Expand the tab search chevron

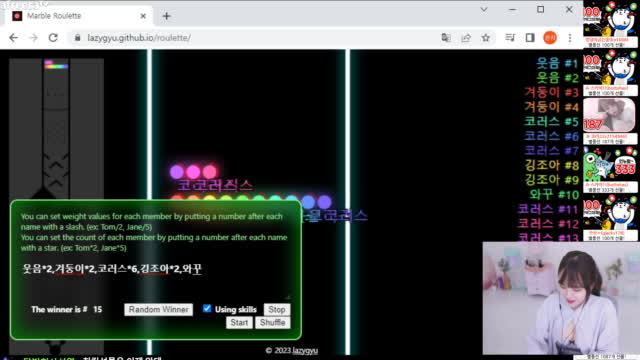(x=484, y=9)
